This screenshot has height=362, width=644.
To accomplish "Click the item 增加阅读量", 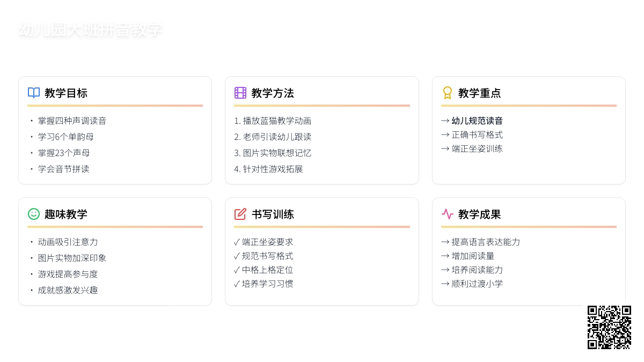I will coord(473,256).
